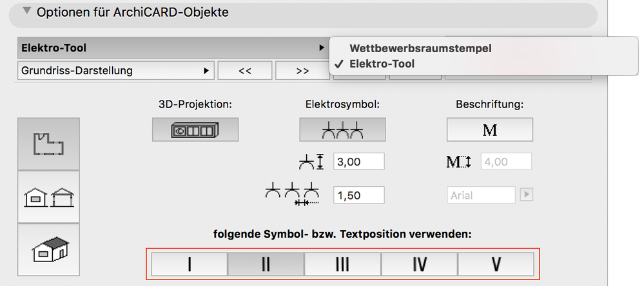Image resolution: width=644 pixels, height=286 pixels.
Task: Click the symbol height field 3,00
Action: click(359, 162)
